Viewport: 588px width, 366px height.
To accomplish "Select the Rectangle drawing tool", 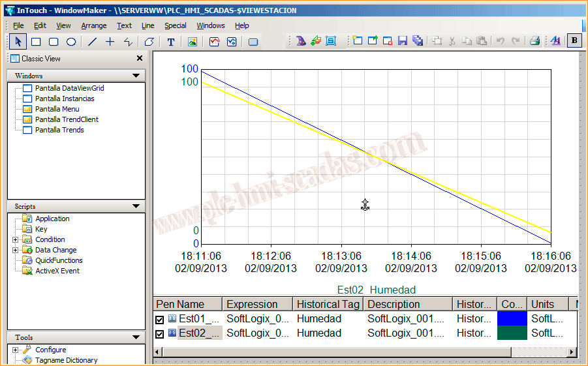I will tap(37, 42).
